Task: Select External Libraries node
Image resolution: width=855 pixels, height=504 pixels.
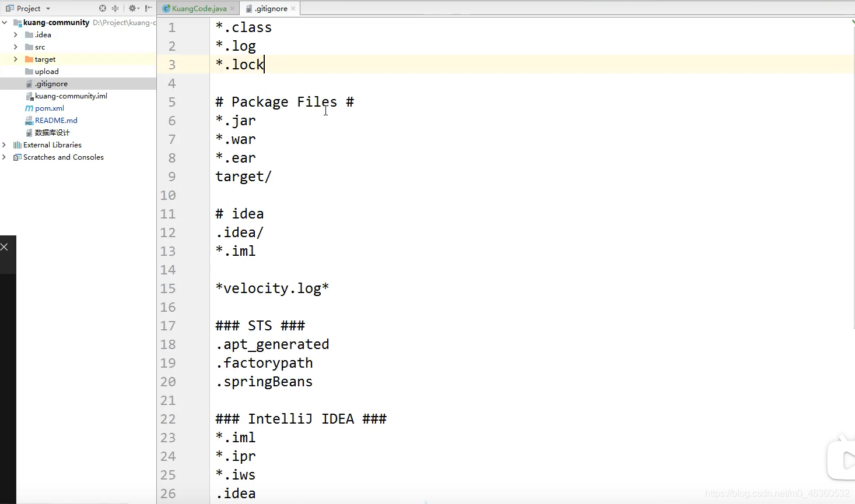Action: [x=52, y=145]
